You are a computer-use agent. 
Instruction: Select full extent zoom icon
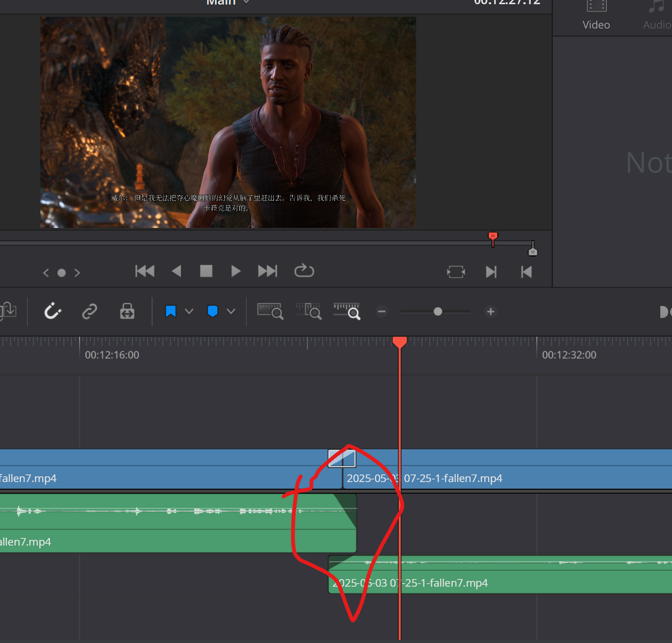point(270,311)
